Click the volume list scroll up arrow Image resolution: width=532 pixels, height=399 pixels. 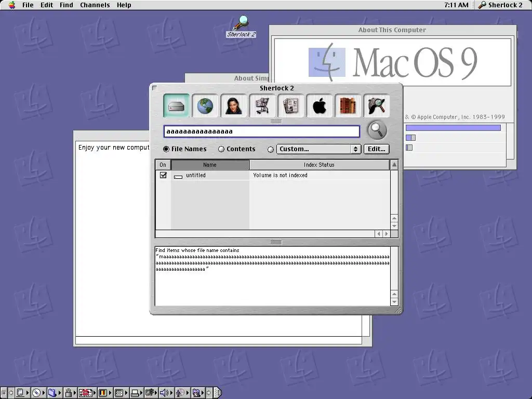(394, 218)
